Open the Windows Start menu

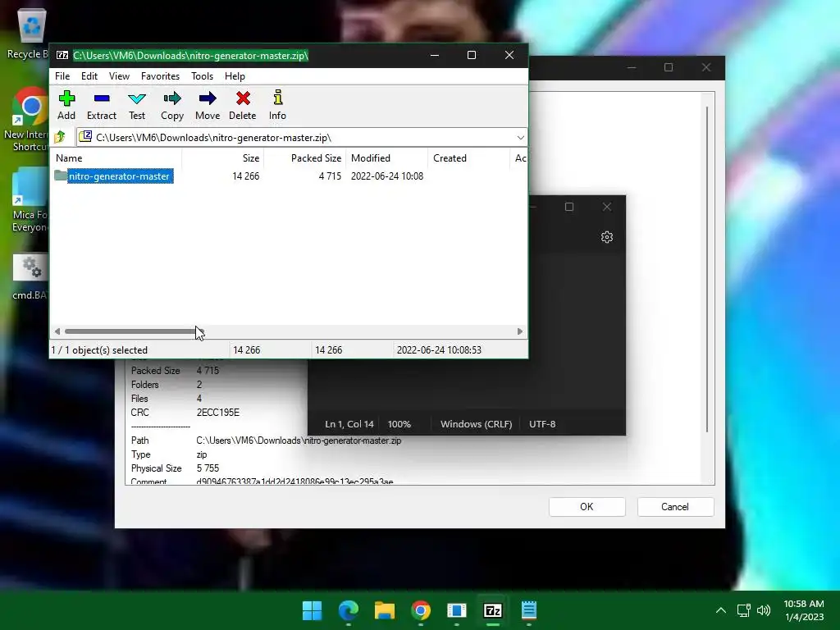pyautogui.click(x=312, y=610)
